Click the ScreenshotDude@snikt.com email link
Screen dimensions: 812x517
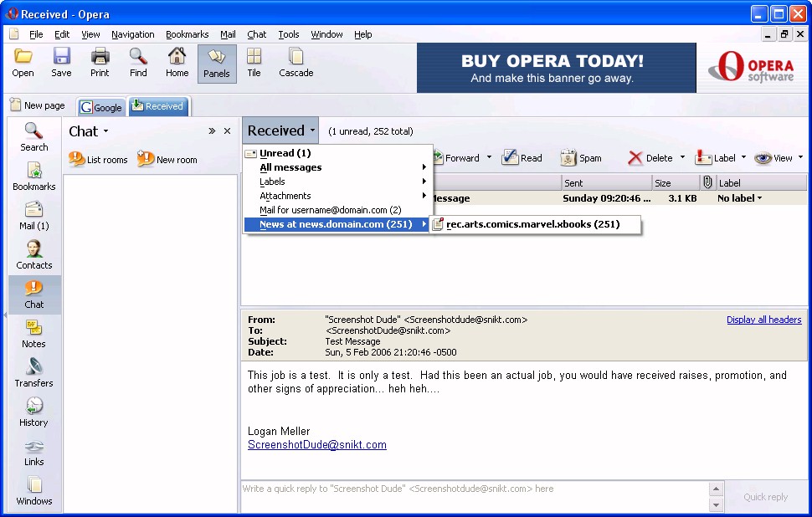tap(317, 444)
